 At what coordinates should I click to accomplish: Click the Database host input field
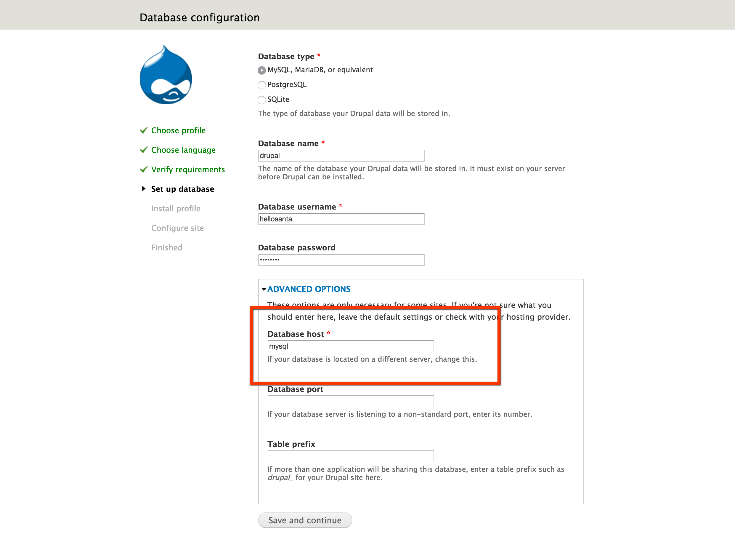pyautogui.click(x=351, y=346)
